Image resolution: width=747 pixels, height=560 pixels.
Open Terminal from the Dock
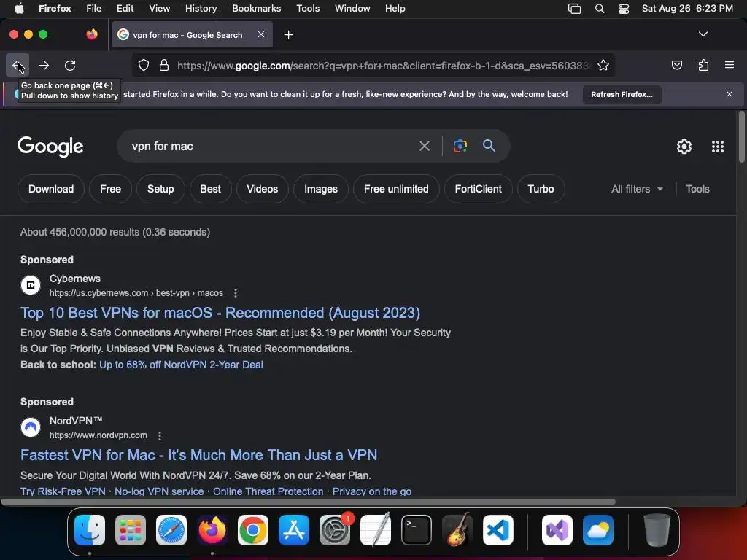[x=417, y=529]
